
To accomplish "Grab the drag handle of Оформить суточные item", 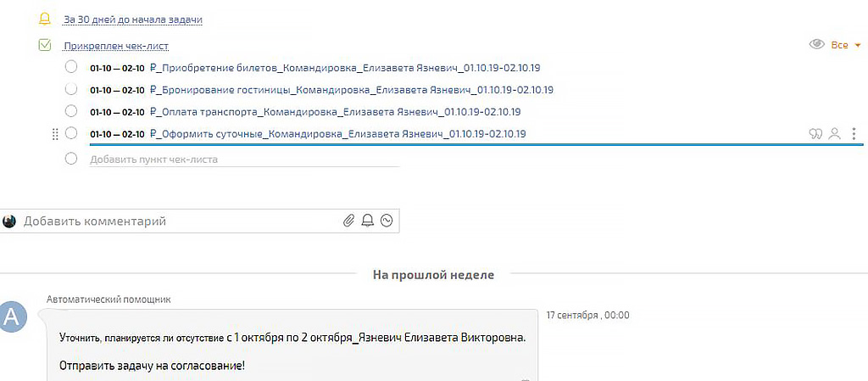I will (55, 134).
